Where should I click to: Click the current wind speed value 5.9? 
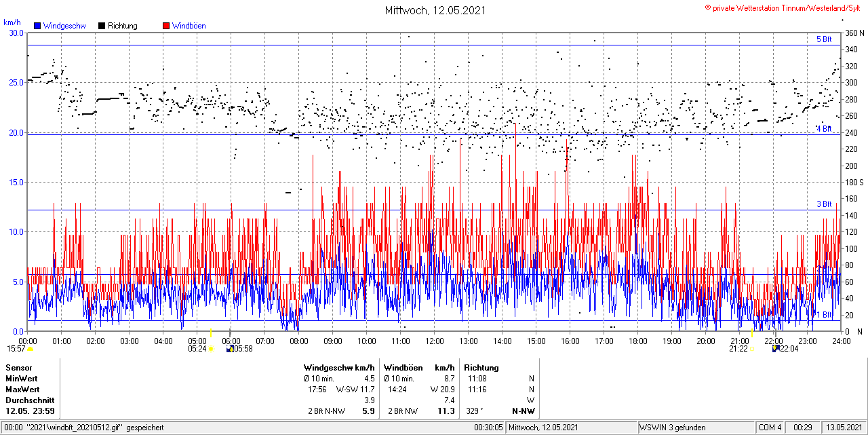[x=368, y=411]
